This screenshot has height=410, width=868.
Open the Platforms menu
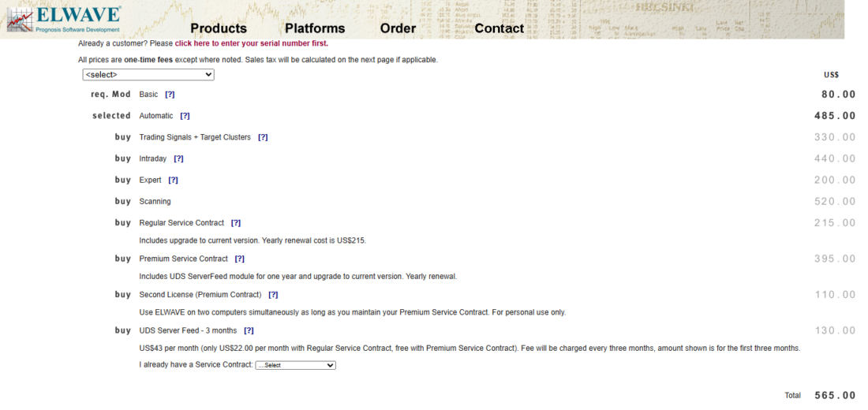point(315,28)
